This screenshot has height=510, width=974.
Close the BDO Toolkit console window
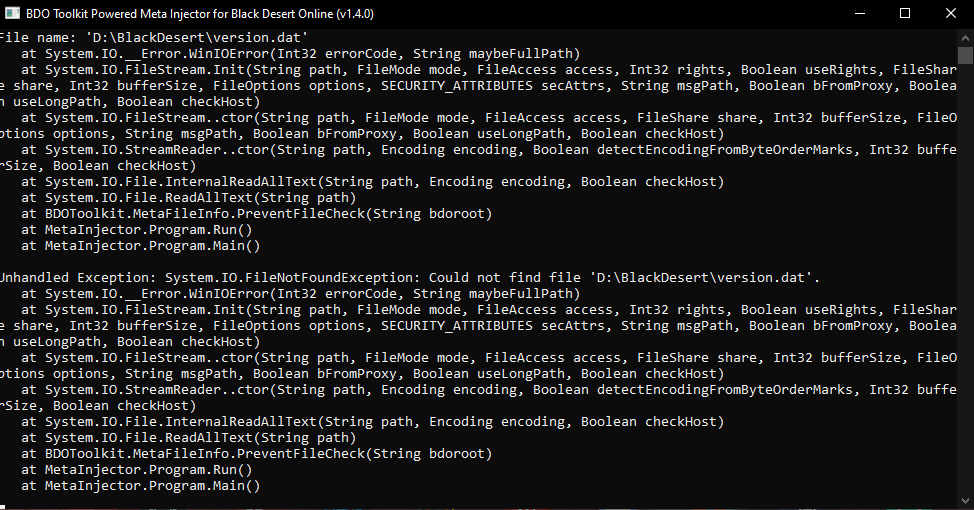point(951,14)
